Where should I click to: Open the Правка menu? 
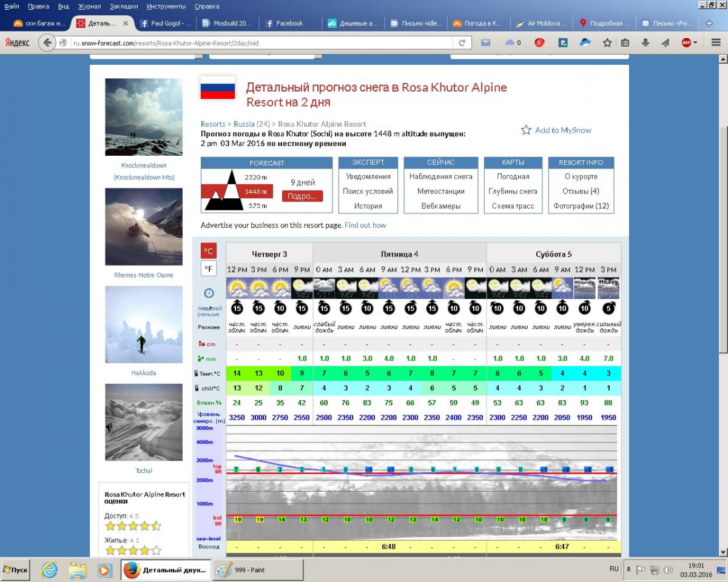coord(38,6)
